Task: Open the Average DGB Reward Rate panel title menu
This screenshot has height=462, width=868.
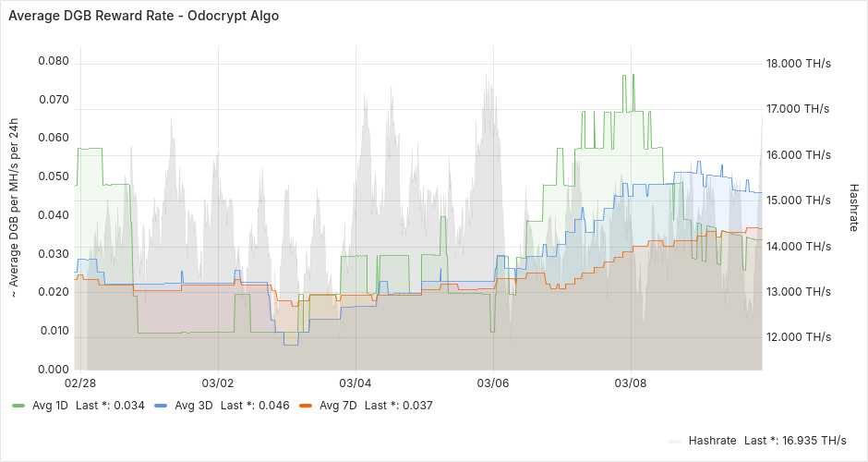Action: [x=143, y=16]
